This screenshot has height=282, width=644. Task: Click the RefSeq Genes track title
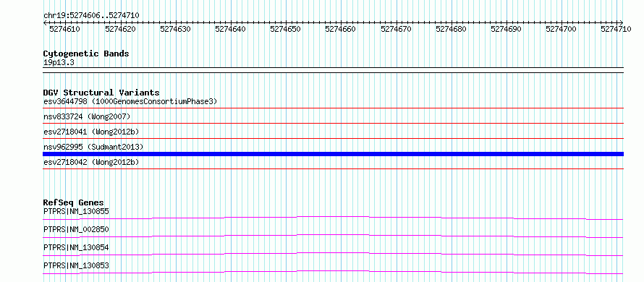pyautogui.click(x=74, y=202)
